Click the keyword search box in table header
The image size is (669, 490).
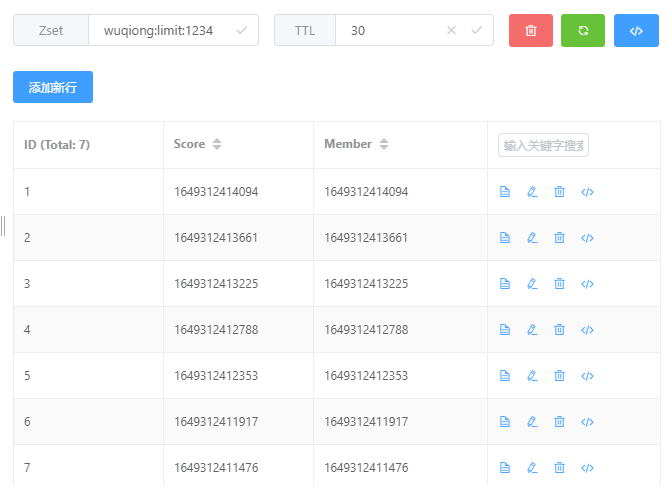(543, 146)
